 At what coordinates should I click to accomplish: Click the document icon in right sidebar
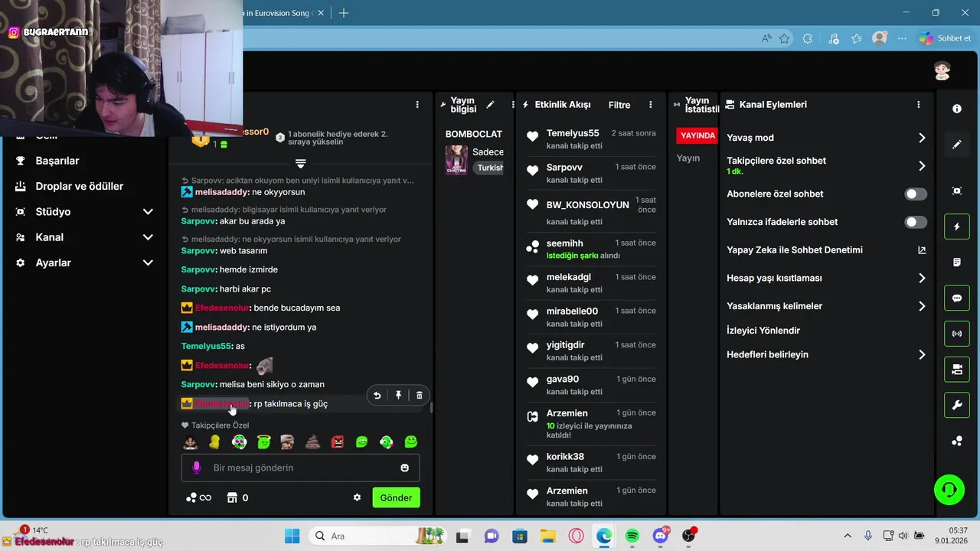tap(957, 262)
